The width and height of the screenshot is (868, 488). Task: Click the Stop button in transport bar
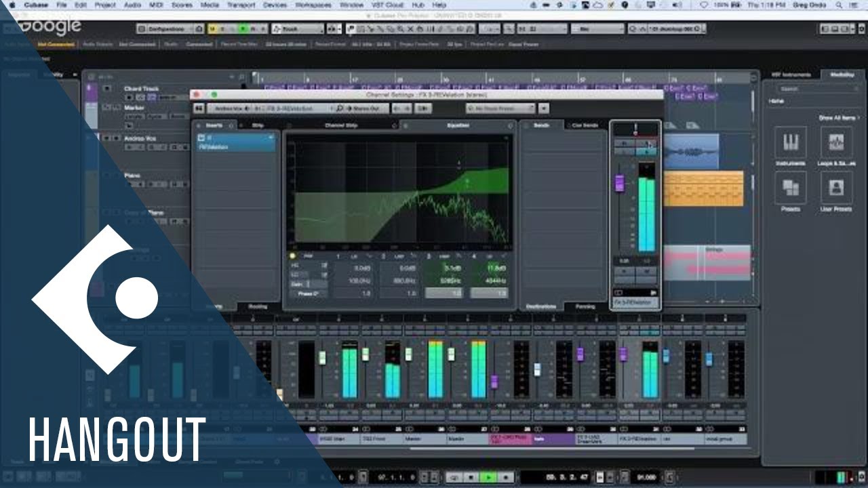[x=471, y=478]
